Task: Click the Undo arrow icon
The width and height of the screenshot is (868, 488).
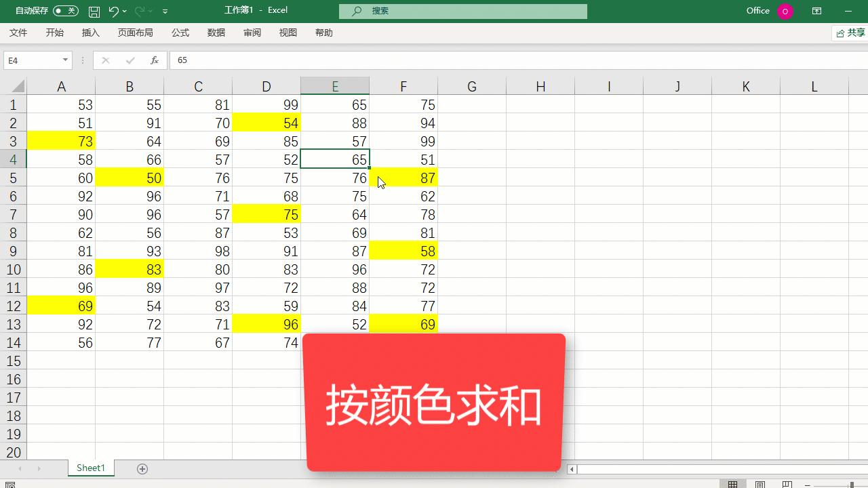Action: tap(113, 10)
